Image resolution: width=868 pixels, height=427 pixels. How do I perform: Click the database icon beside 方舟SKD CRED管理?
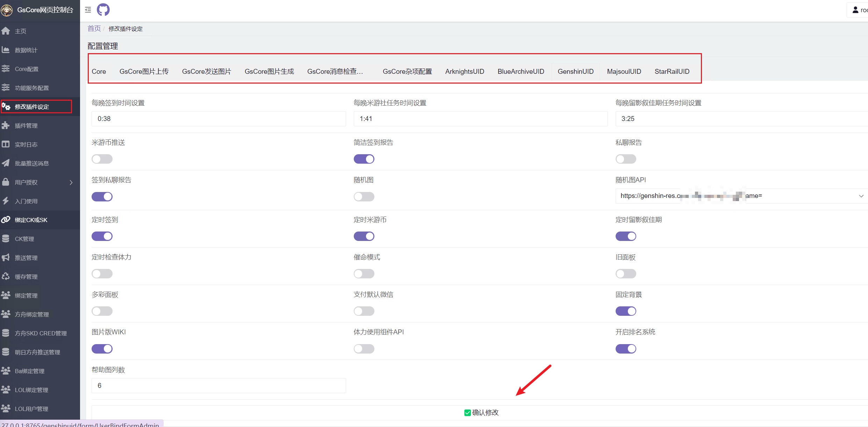6,333
